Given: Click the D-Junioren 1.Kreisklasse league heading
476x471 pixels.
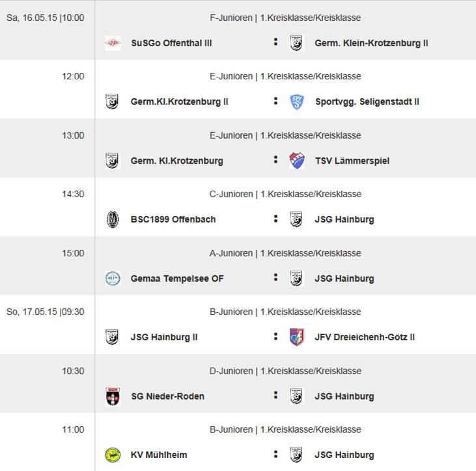Looking at the screenshot, I should tap(285, 371).
